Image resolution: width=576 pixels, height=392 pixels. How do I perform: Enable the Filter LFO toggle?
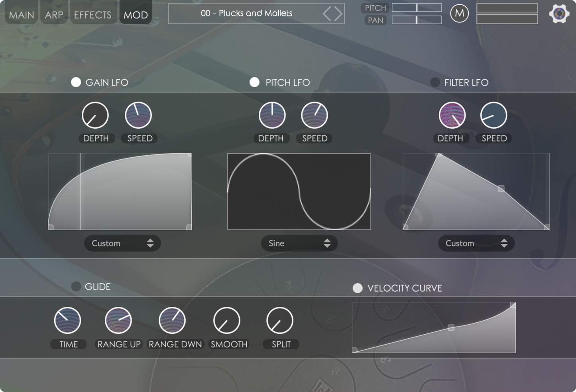pyautogui.click(x=435, y=82)
